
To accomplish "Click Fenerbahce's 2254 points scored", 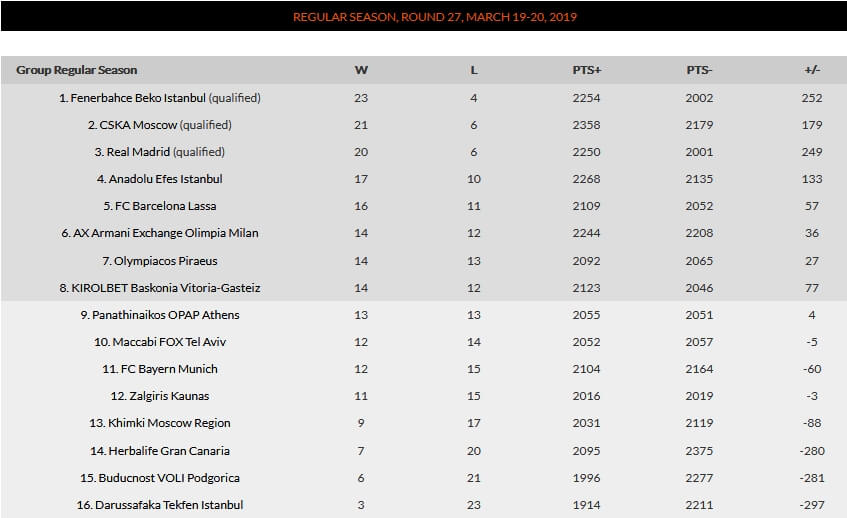I will (587, 98).
